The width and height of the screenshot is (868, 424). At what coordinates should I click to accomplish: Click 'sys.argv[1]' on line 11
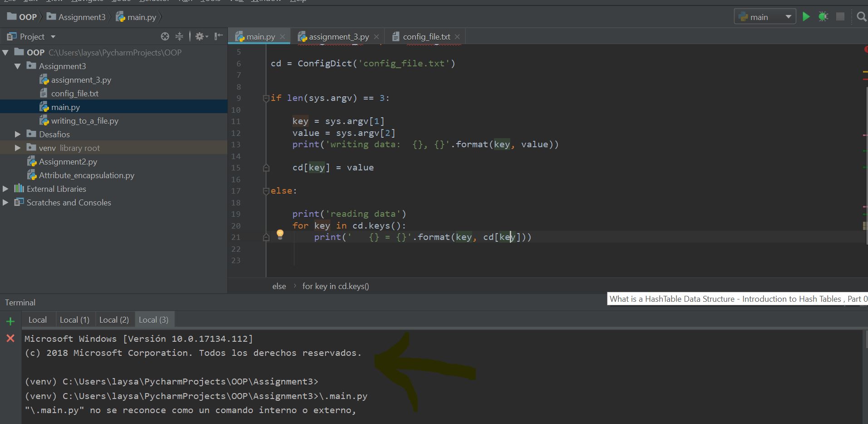point(355,121)
